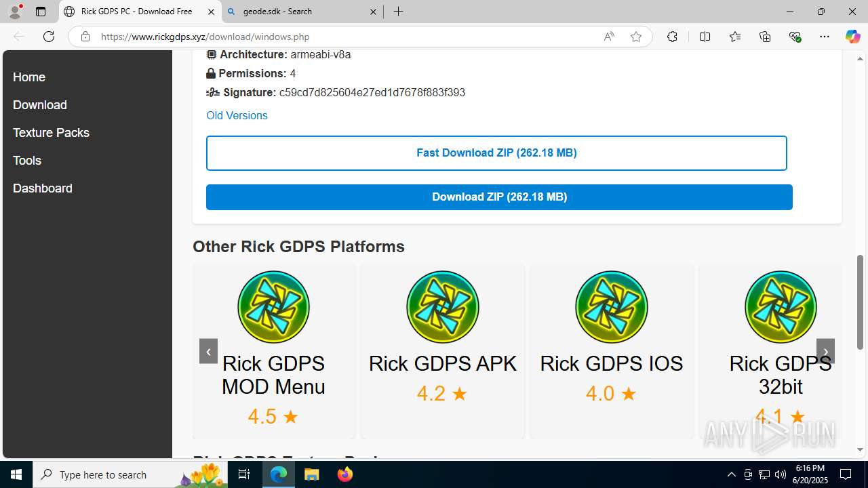Image resolution: width=868 pixels, height=488 pixels.
Task: Open Browser essentials icon
Action: coord(795,37)
